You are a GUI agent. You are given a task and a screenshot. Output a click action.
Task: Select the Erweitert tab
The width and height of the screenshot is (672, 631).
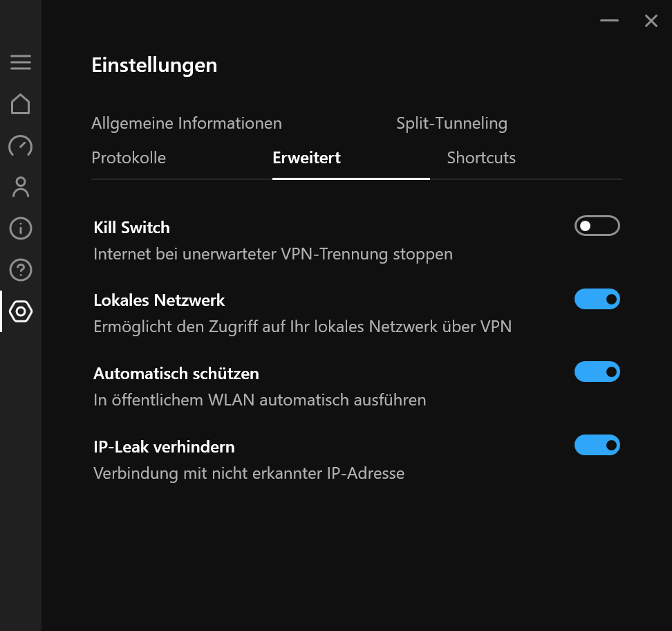pos(306,158)
